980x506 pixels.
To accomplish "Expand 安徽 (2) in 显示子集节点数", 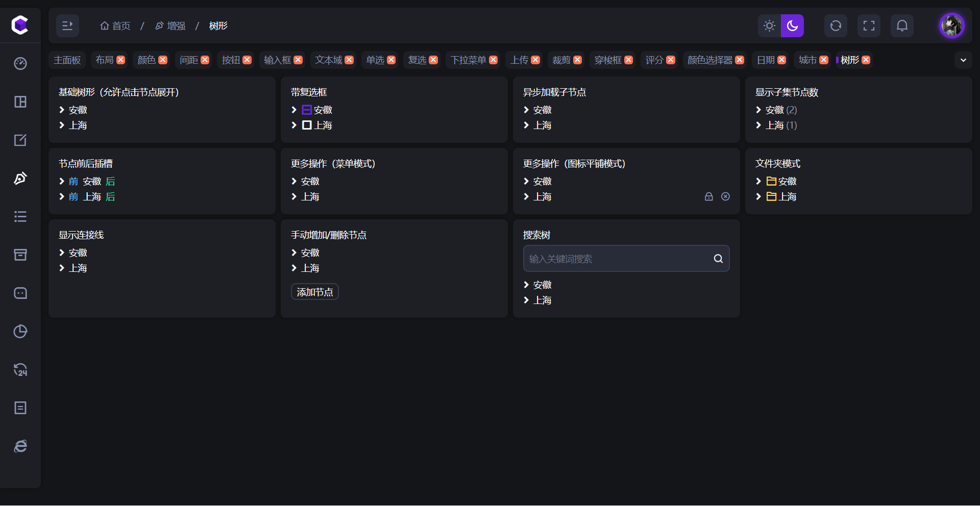I will coord(758,110).
